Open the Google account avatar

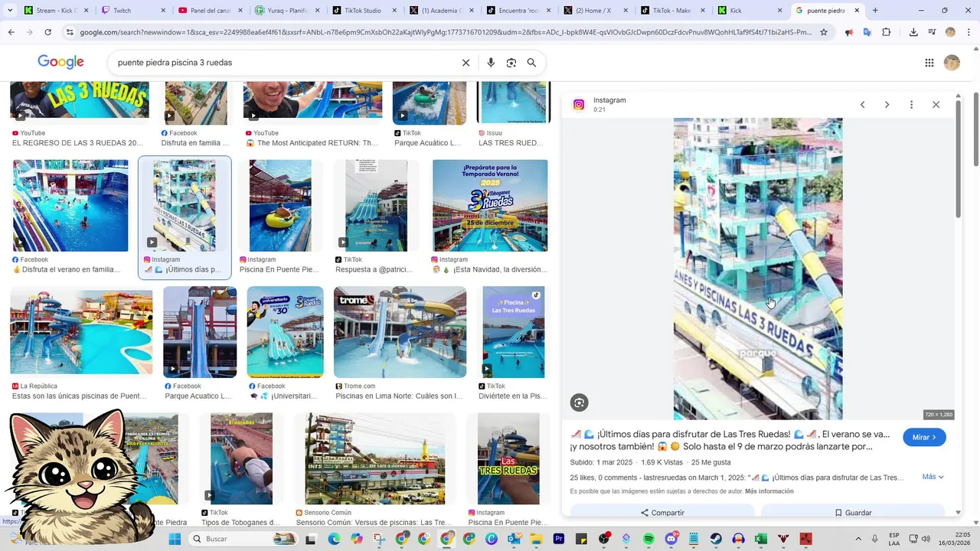click(x=952, y=63)
